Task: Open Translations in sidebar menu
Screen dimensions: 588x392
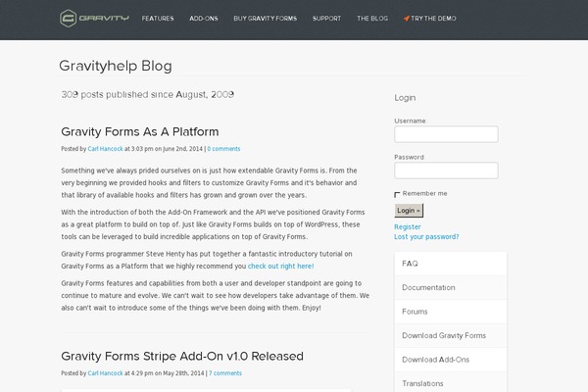Action: 451,382
